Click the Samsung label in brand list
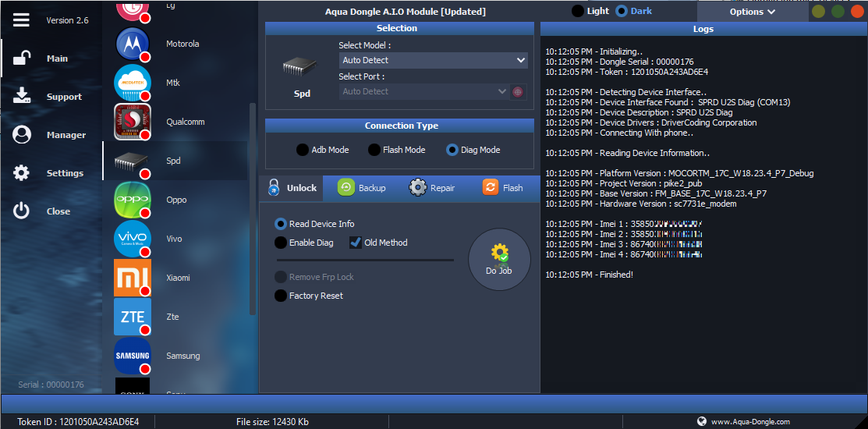This screenshot has height=429, width=868. (183, 356)
